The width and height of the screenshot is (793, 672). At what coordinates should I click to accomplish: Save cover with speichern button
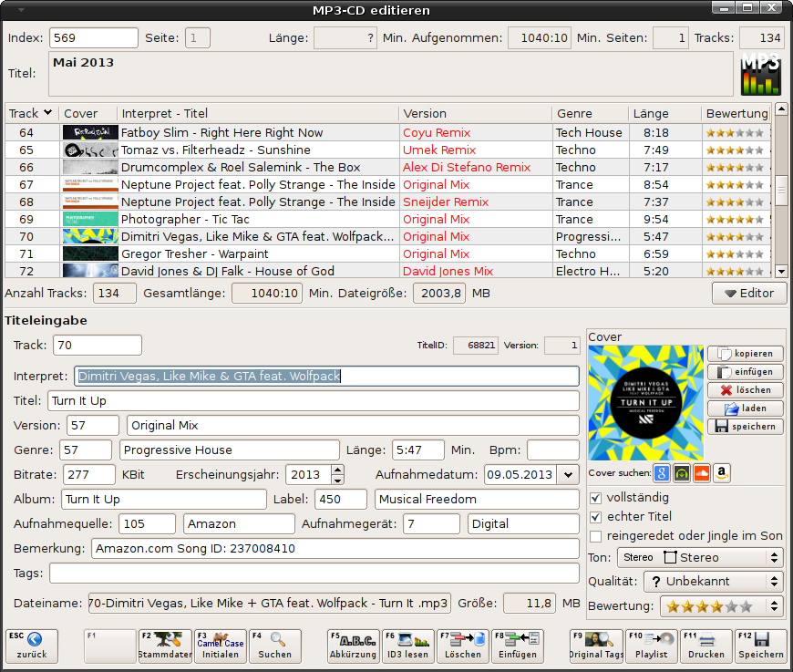click(x=746, y=426)
